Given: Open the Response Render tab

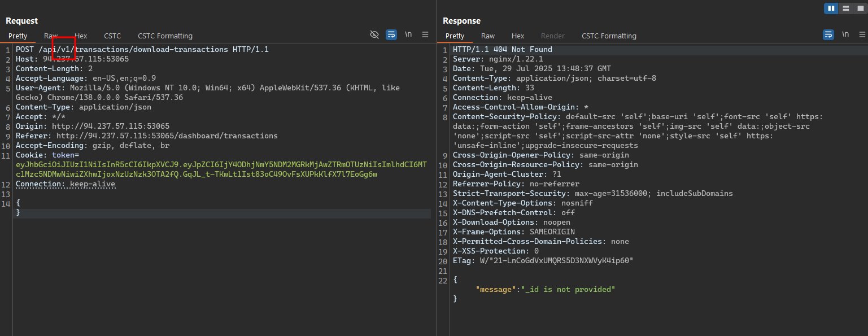Looking at the screenshot, I should [553, 36].
